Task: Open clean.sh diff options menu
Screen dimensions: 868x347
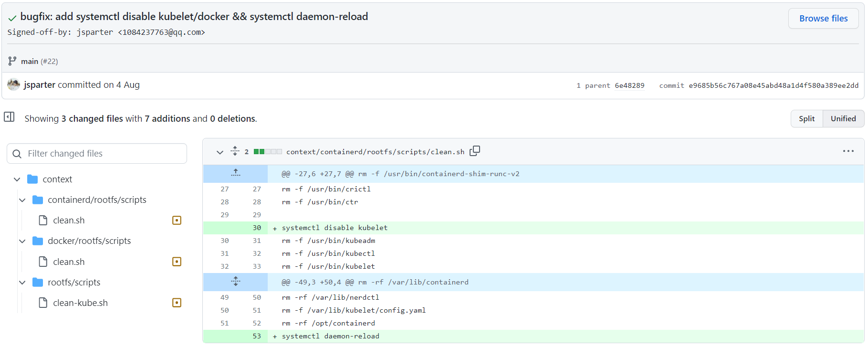Action: tap(848, 151)
